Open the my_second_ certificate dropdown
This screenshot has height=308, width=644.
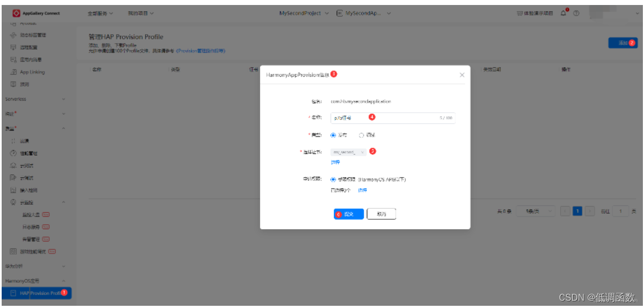click(x=348, y=152)
